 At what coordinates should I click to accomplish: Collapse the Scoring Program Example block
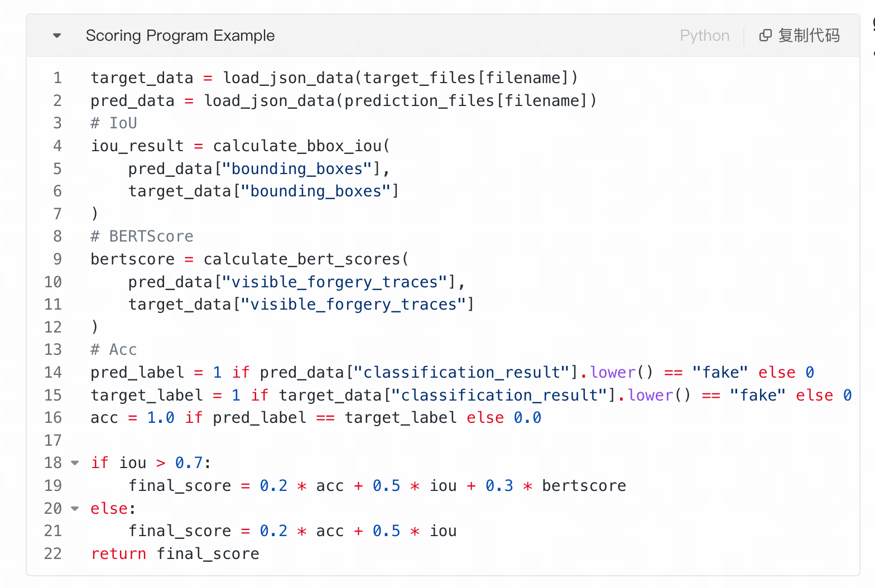pyautogui.click(x=56, y=36)
